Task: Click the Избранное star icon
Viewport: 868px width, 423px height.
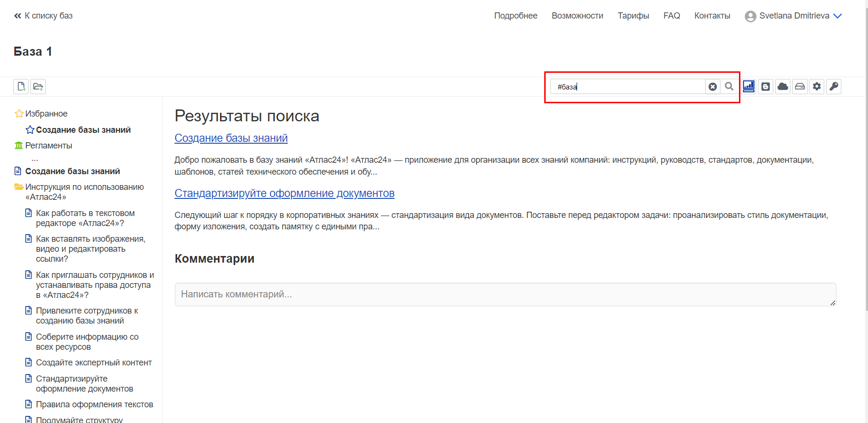Action: click(x=19, y=114)
